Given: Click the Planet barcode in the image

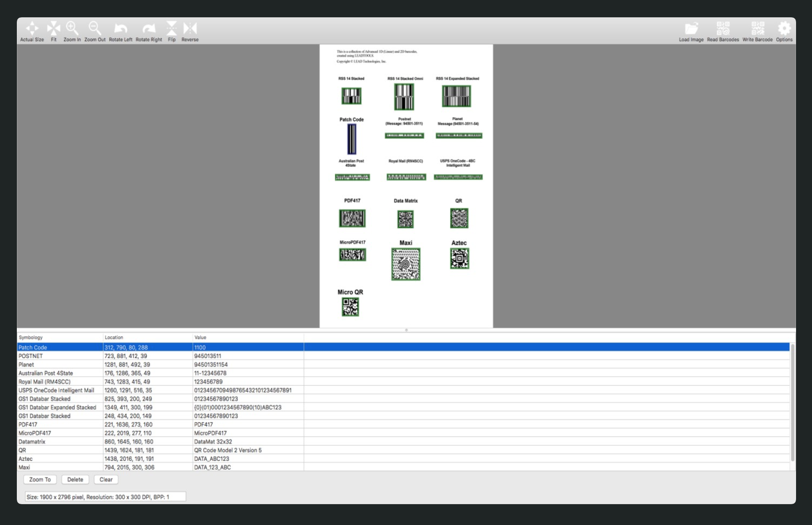Looking at the screenshot, I should (459, 136).
